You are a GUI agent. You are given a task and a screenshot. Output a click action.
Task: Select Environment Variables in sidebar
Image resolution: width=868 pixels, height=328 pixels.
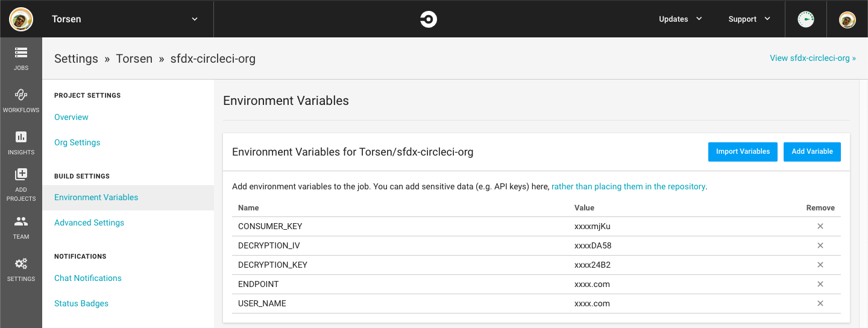tap(96, 197)
